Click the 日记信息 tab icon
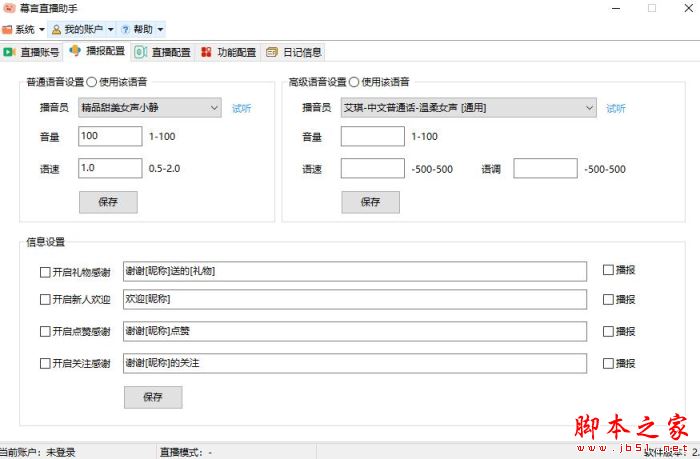700x459 pixels. (272, 52)
